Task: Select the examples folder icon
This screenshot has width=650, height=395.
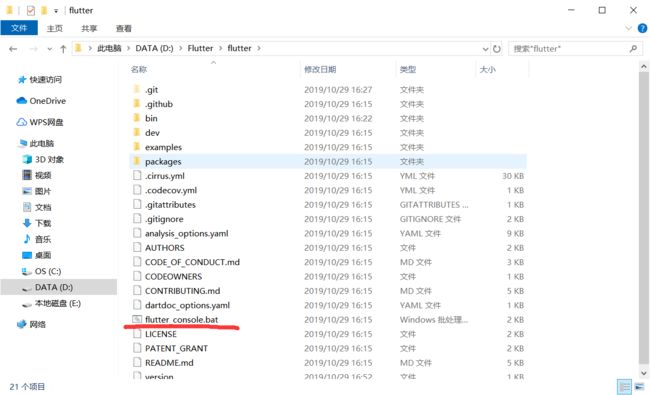Action: pos(137,147)
